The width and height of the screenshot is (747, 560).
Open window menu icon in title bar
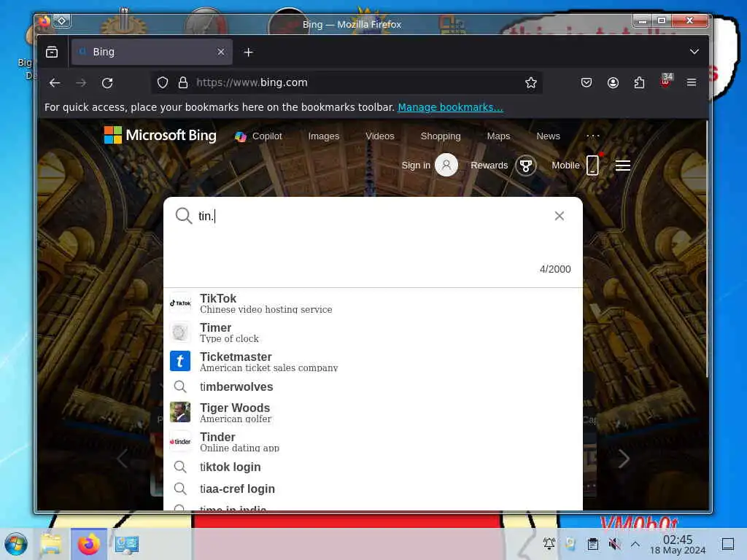(43, 21)
